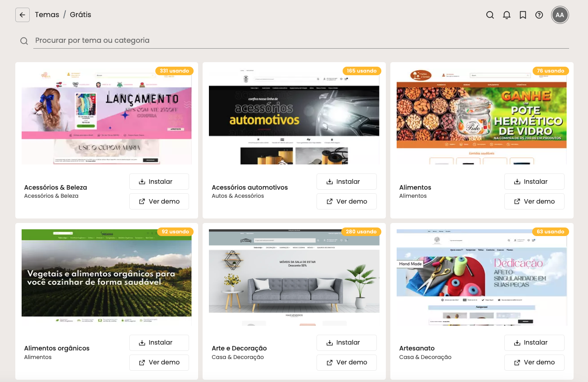Click the Artesanato preview image
The height and width of the screenshot is (382, 588).
[x=482, y=277]
